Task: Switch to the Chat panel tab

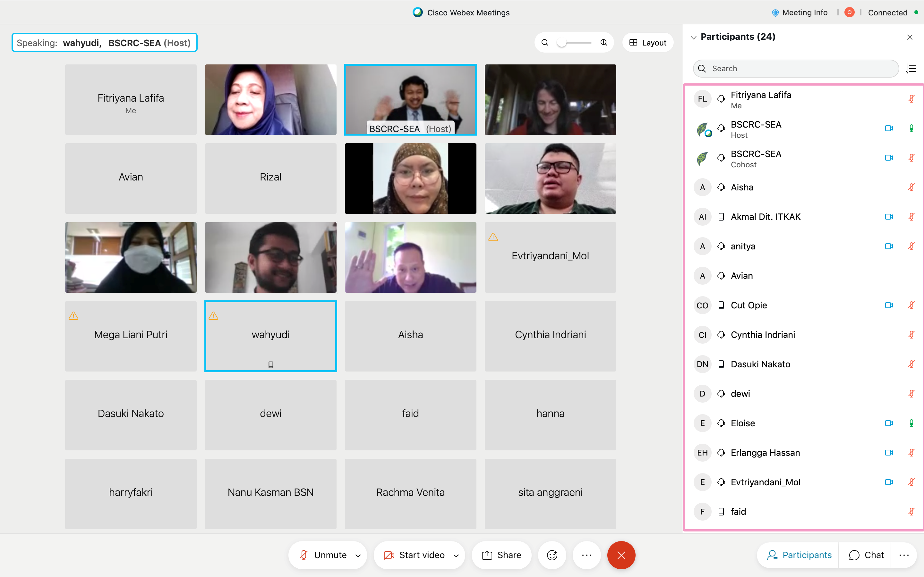Action: tap(866, 555)
